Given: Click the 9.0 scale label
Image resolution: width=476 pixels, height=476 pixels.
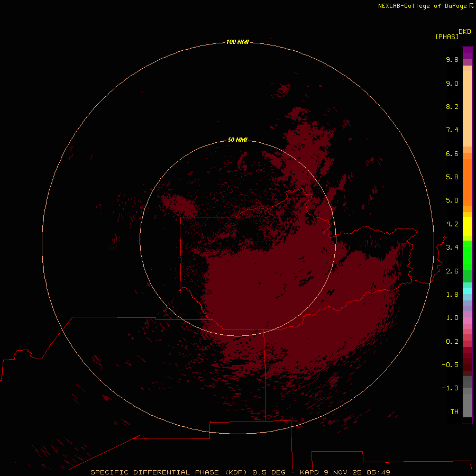Looking at the screenshot, I should tap(452, 83).
